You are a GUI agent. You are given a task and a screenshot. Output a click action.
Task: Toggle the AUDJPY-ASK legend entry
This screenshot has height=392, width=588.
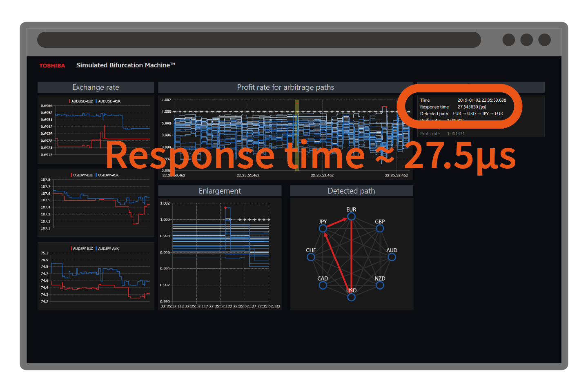point(107,248)
